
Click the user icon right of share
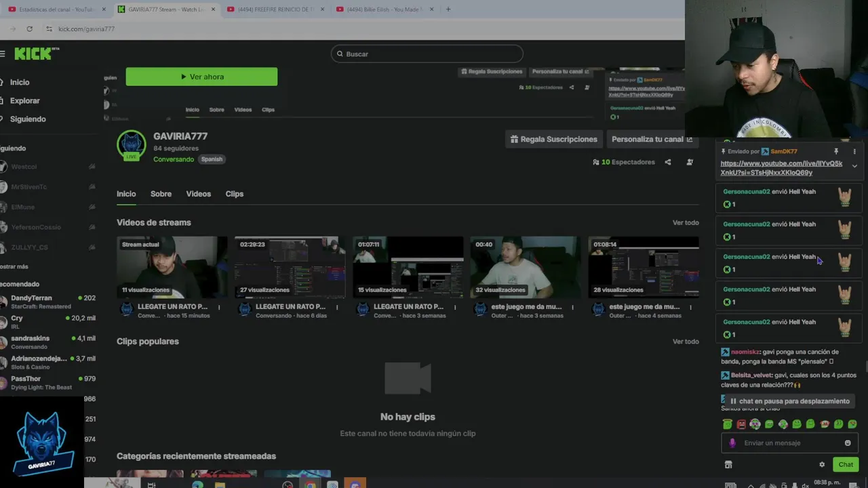690,162
